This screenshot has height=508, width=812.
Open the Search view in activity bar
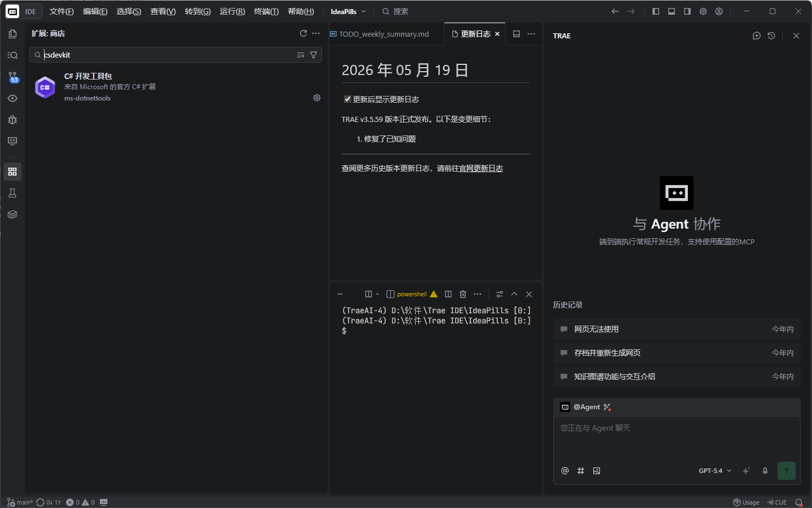(12, 55)
